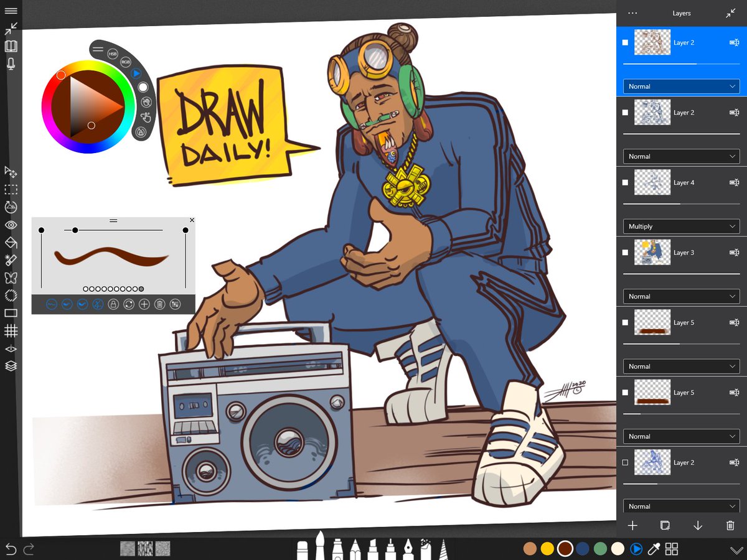
Task: Open Normal blend dropdown under Layer 3
Action: tap(682, 297)
